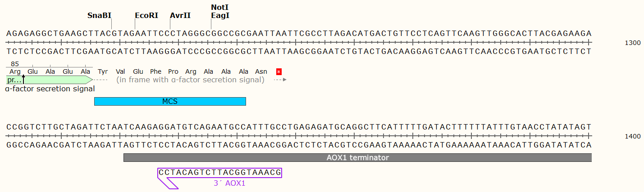Select the gray AOX1 terminator feature
The width and height of the screenshot is (644, 192).
point(357,158)
